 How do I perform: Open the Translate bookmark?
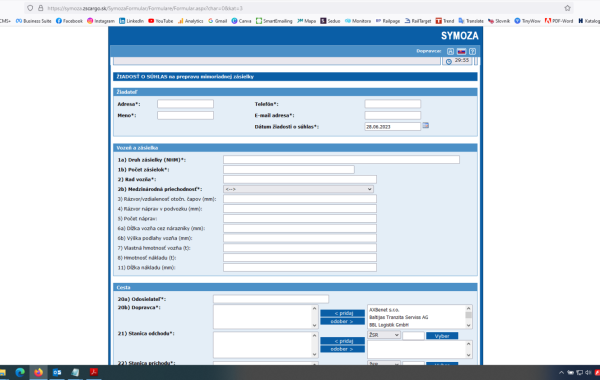point(471,21)
